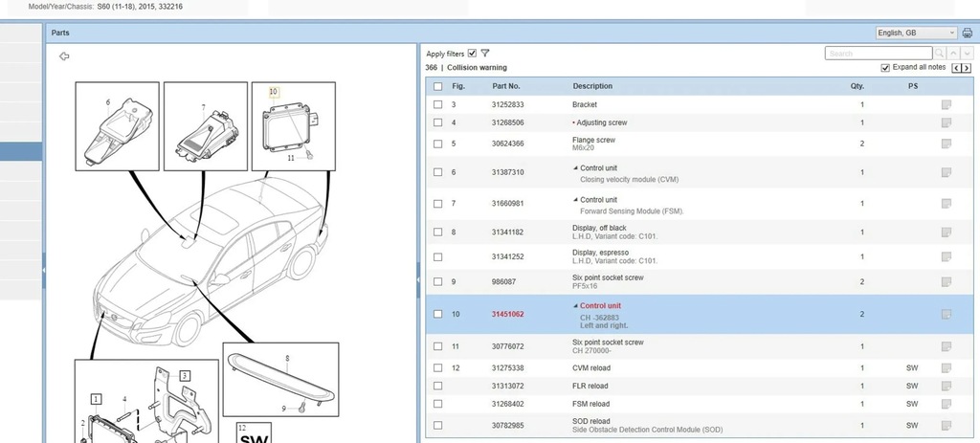980x443 pixels.
Task: Open note icon for SOD reload row
Action: (x=947, y=425)
